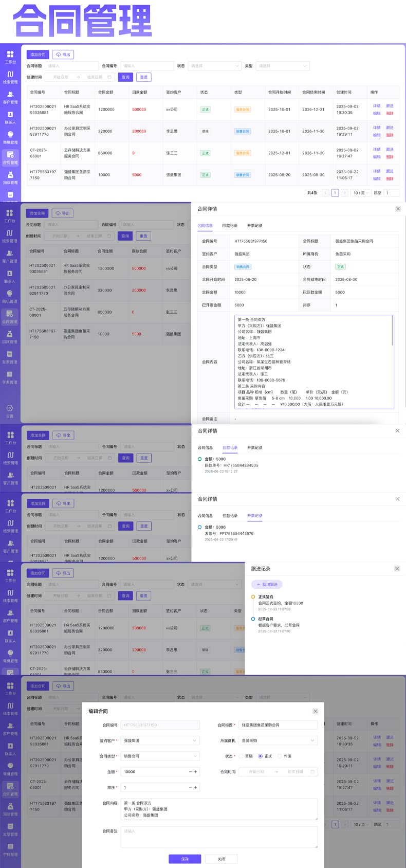Open 发票管理 in sidebar beside contract info panel

pos(10,357)
